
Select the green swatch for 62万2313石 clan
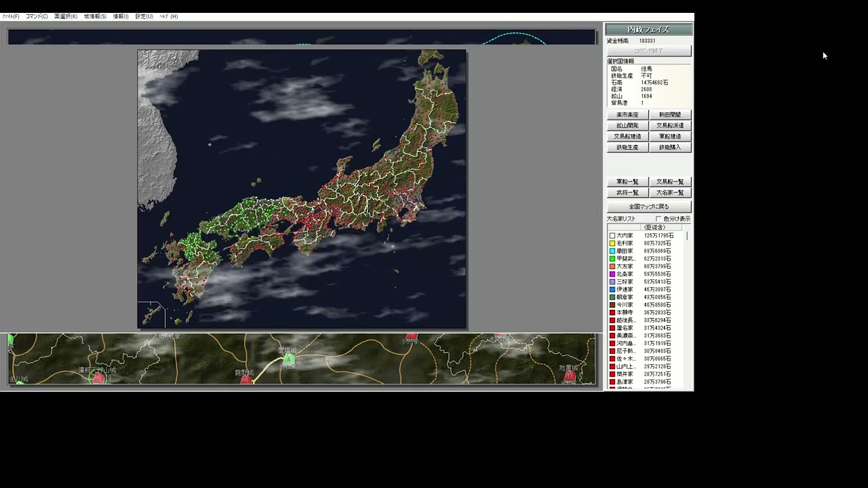pyautogui.click(x=612, y=259)
